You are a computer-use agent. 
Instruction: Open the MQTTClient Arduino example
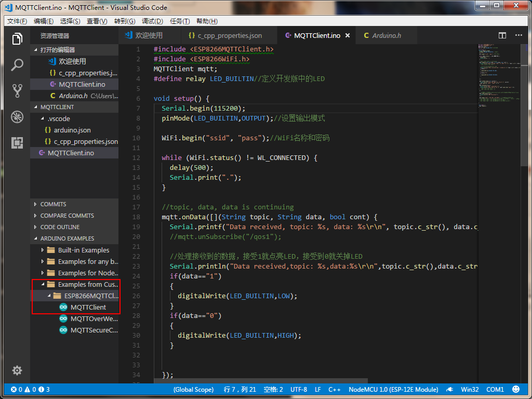(88, 307)
